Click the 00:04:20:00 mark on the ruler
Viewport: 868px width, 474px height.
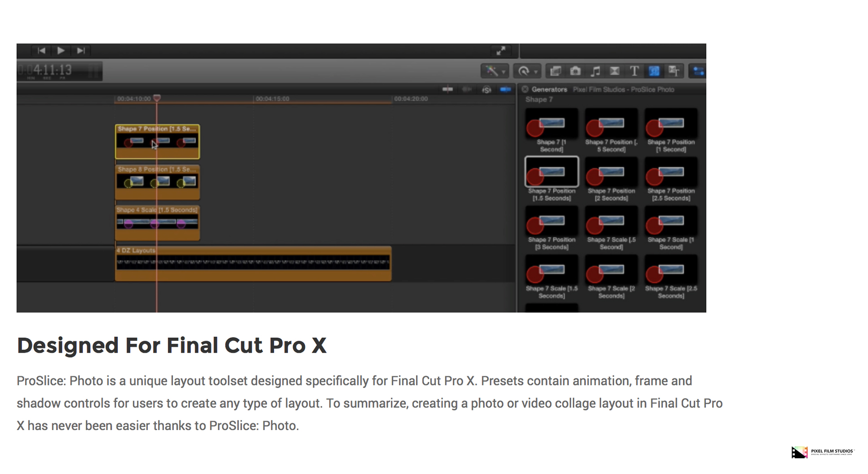point(411,99)
